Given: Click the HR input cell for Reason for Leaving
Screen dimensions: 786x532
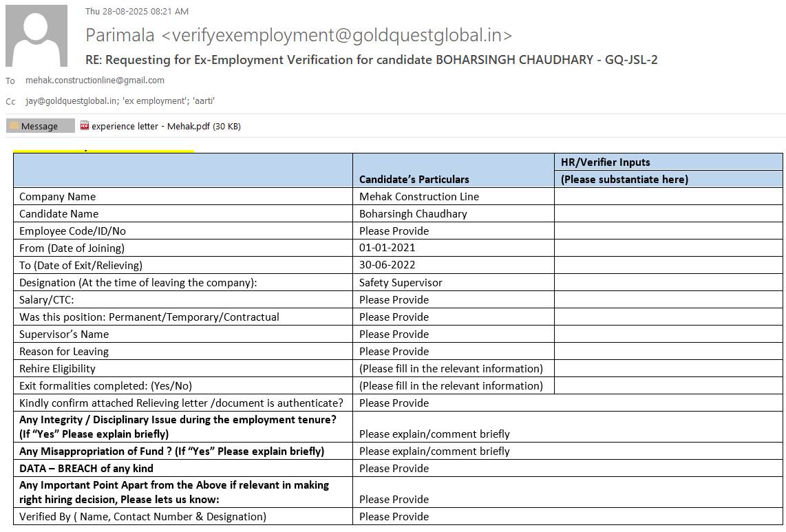Looking at the screenshot, I should coord(668,351).
